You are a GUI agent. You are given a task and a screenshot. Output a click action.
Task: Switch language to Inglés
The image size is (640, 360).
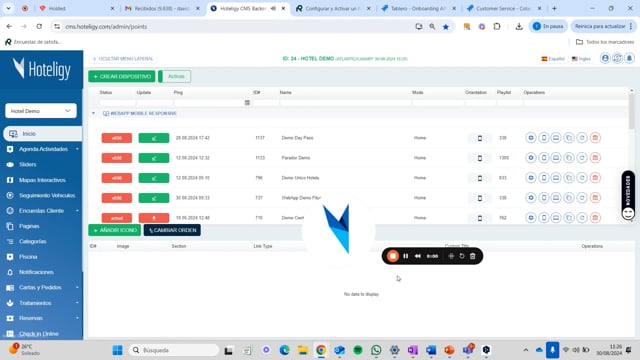pyautogui.click(x=581, y=59)
